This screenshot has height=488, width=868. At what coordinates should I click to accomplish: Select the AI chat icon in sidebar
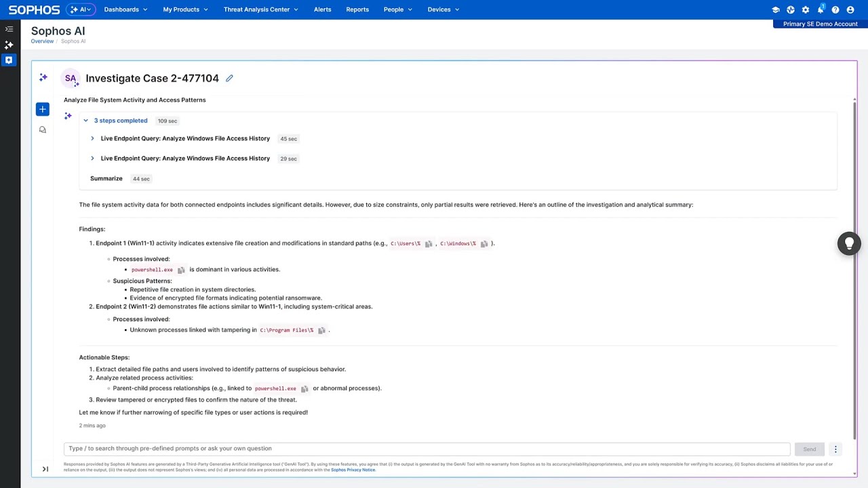[x=9, y=60]
